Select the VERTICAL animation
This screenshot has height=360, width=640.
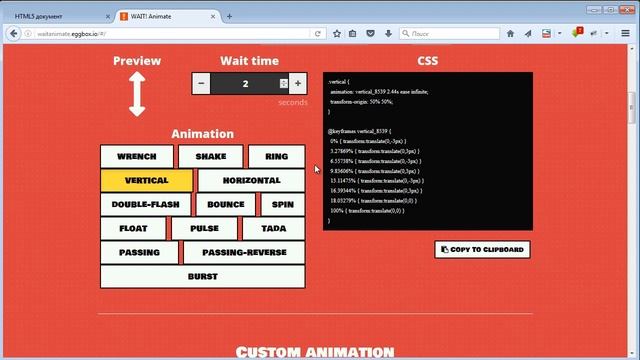(147, 180)
